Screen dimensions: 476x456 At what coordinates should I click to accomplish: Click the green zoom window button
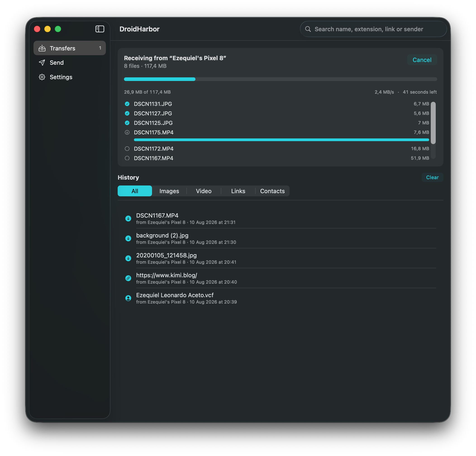(x=58, y=29)
